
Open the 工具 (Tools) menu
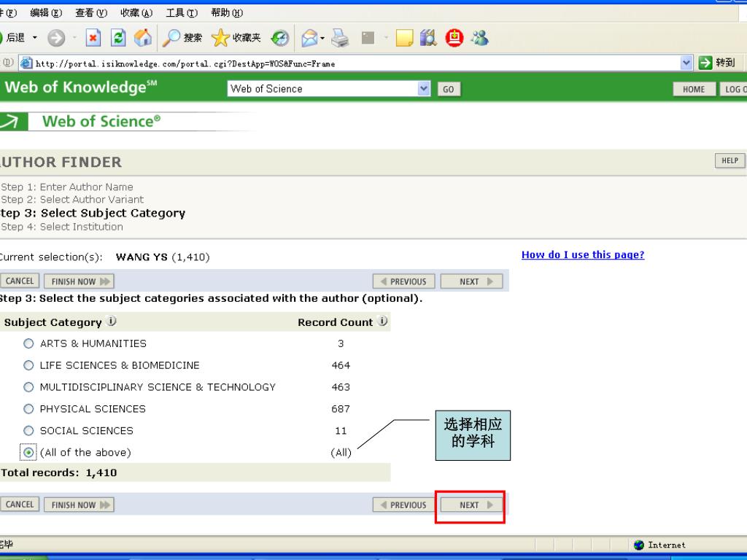pos(182,13)
